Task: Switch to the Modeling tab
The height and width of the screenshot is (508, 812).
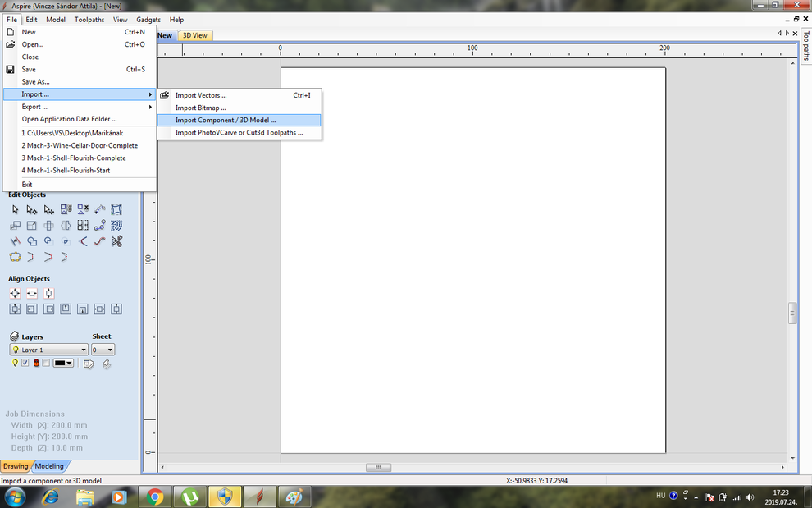Action: tap(49, 466)
